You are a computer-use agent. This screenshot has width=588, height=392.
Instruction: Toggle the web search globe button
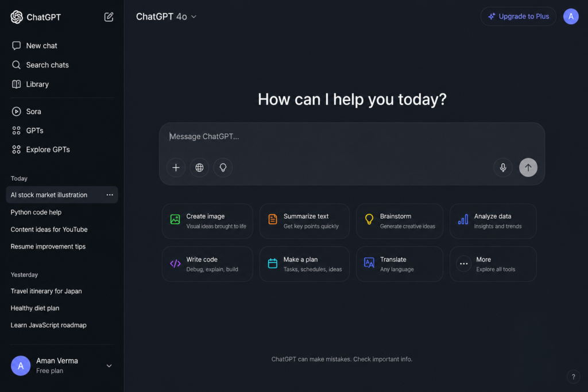(199, 168)
